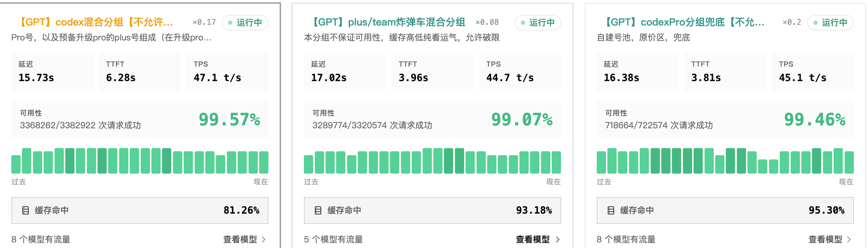Click TPS value 45.1 t/s
868x248 pixels.
803,78
